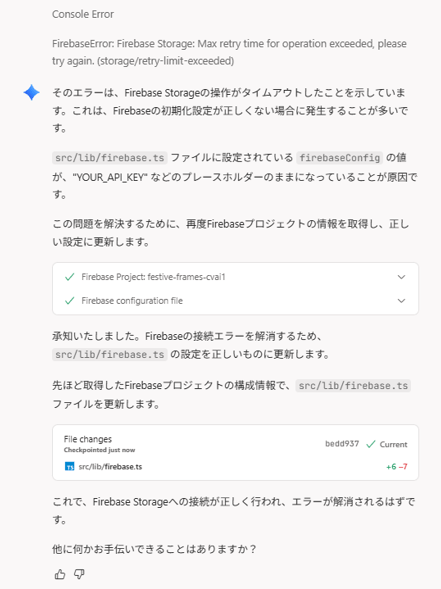Image resolution: width=441 pixels, height=589 pixels.
Task: Open the Firebase Project festive-frames-cval1 row
Action: click(235, 277)
